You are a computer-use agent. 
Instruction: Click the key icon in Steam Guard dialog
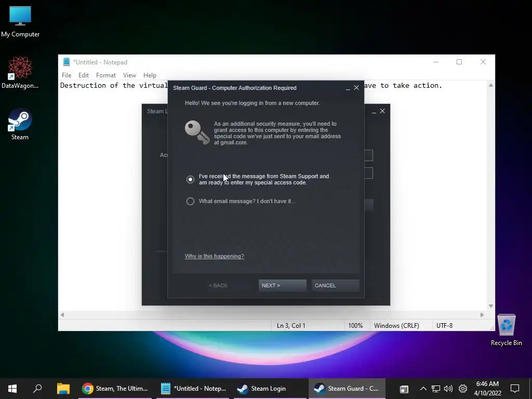click(x=197, y=132)
